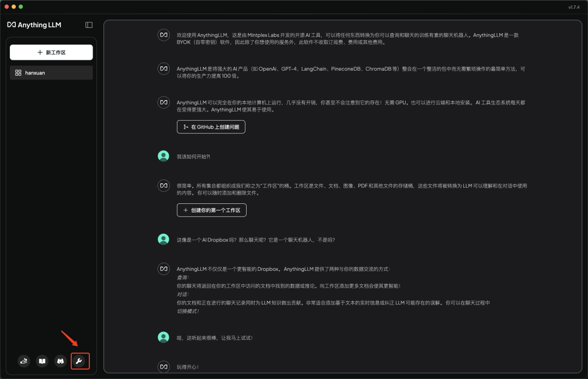Click the user avatar beside 我该如何开始?!
This screenshot has width=588, height=379.
point(163,156)
